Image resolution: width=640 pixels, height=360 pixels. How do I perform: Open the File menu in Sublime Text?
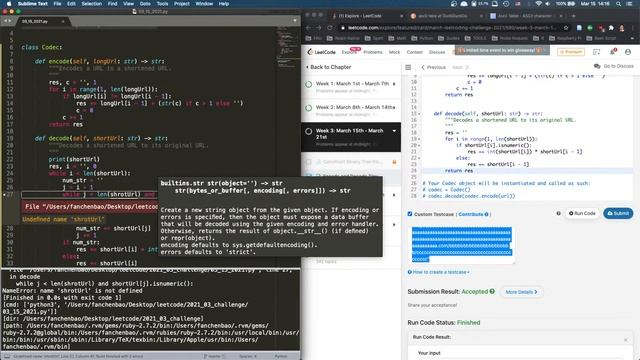57,4
